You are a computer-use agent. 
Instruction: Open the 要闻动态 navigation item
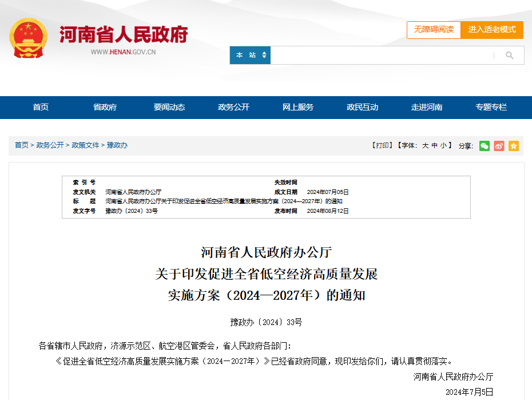pyautogui.click(x=169, y=107)
